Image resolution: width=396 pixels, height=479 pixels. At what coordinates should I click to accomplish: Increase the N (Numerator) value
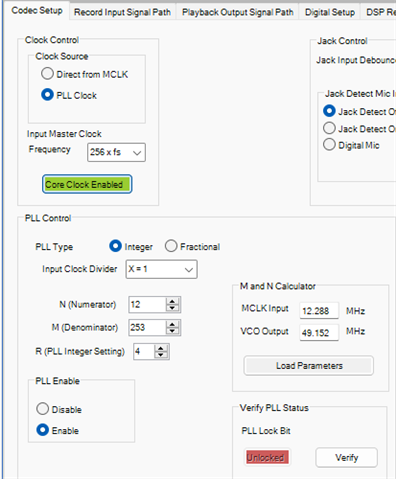[172, 301]
